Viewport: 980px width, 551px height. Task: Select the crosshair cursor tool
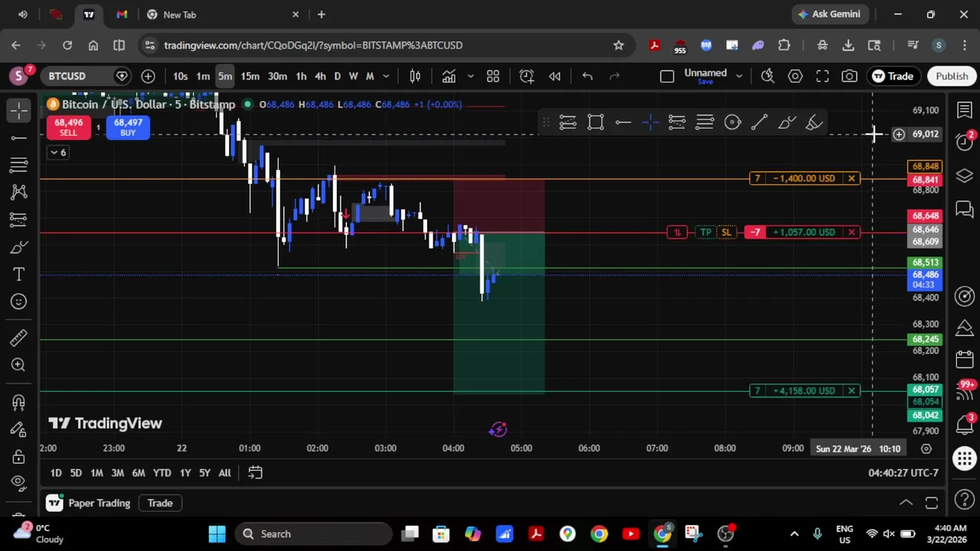coord(18,110)
